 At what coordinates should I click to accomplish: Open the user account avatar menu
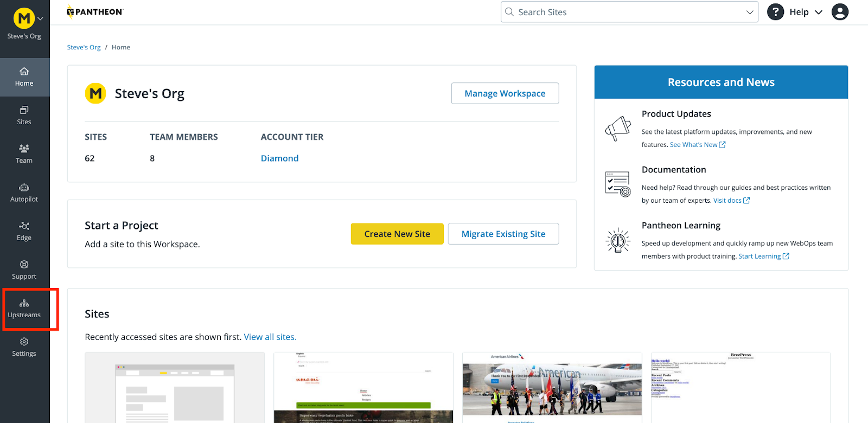[840, 12]
